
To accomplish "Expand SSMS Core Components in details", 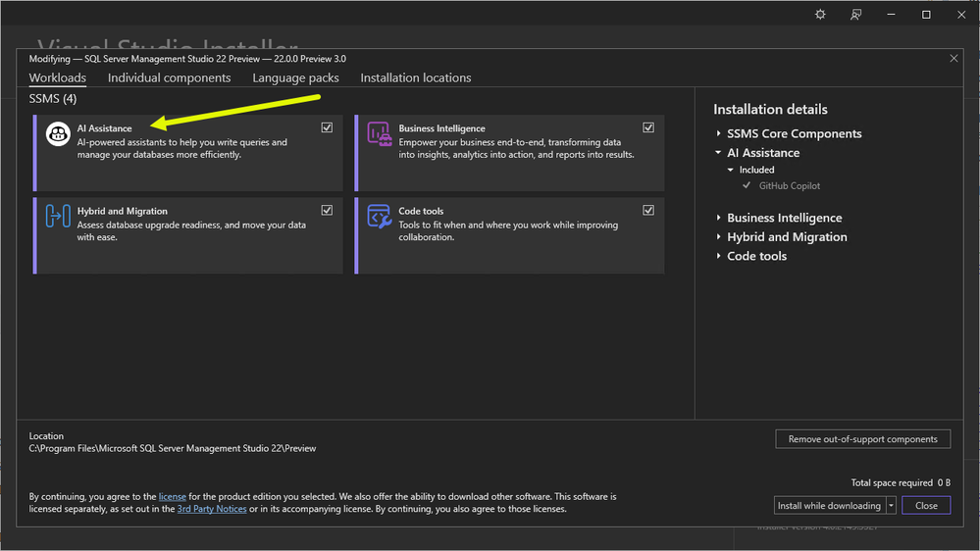I will click(x=719, y=133).
